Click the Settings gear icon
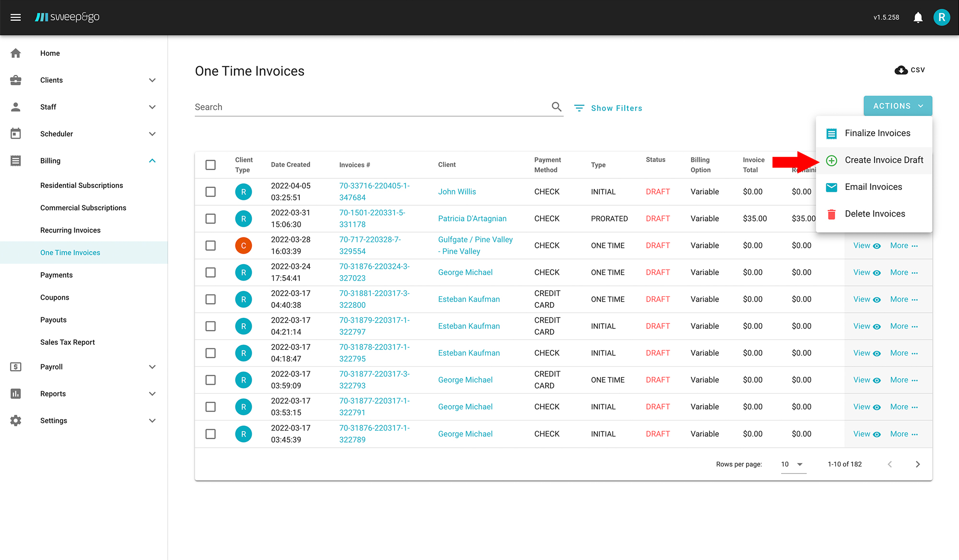The image size is (959, 560). (x=16, y=420)
